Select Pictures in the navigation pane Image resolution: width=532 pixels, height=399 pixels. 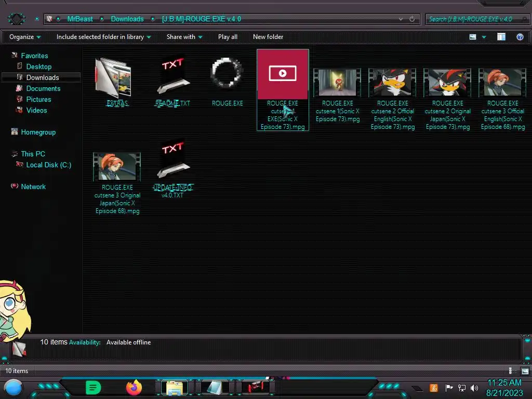38,99
